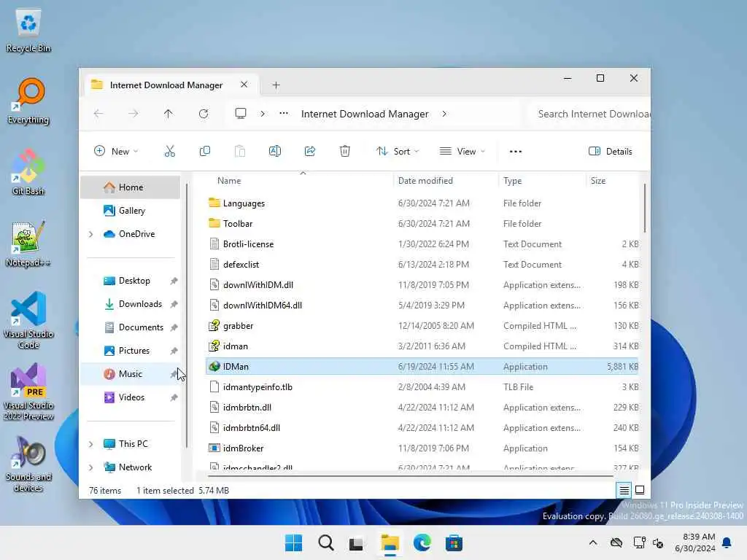Open the Sort dropdown

coord(398,152)
